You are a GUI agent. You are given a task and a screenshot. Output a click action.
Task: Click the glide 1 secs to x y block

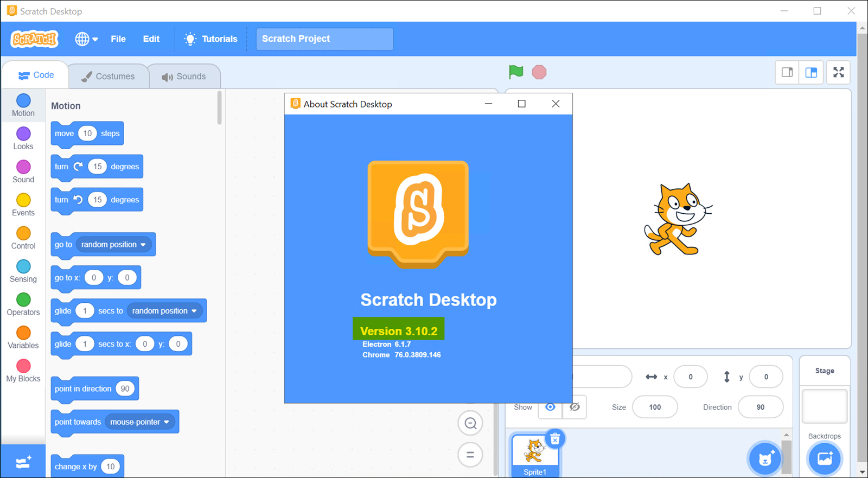[x=122, y=344]
